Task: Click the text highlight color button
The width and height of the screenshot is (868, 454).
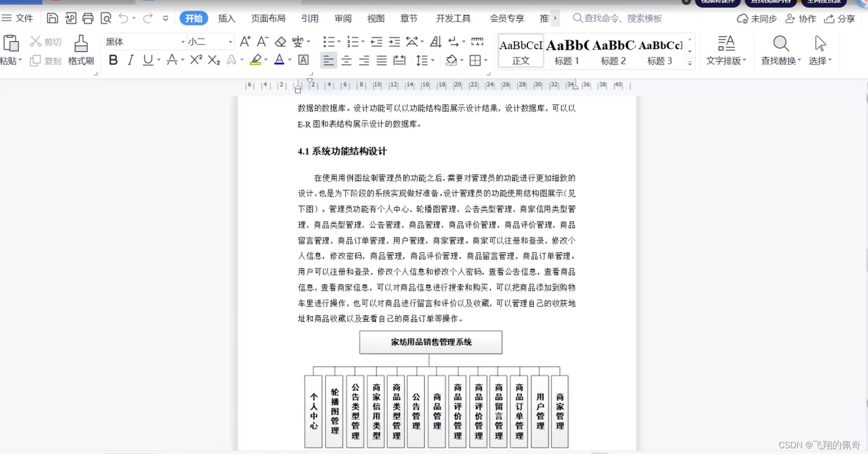Action: pyautogui.click(x=256, y=60)
